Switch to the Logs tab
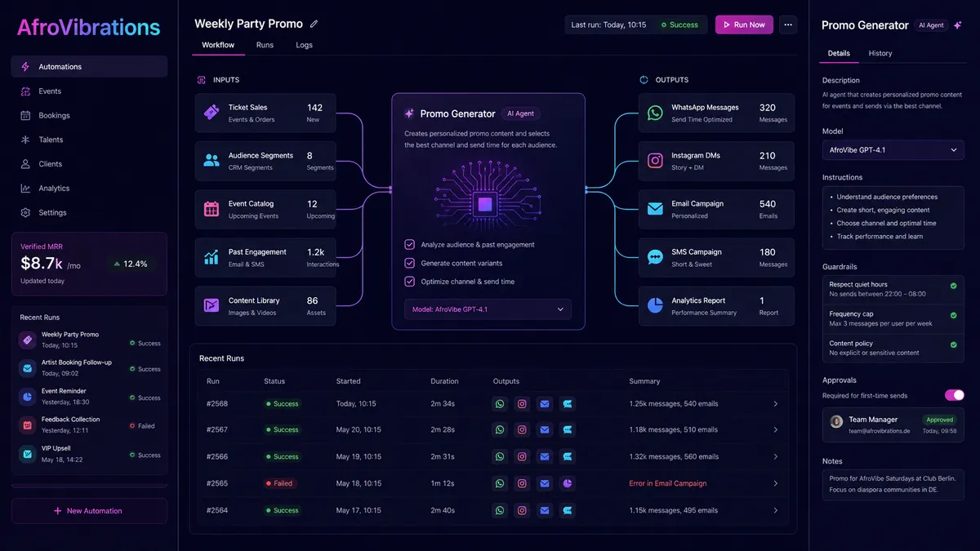Image resolution: width=980 pixels, height=551 pixels. point(304,45)
